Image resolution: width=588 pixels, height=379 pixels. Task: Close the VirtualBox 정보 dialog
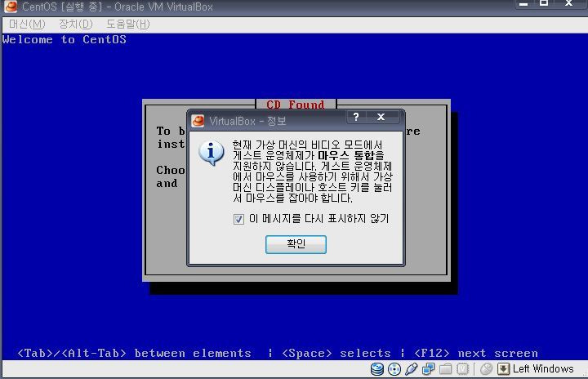pos(381,117)
